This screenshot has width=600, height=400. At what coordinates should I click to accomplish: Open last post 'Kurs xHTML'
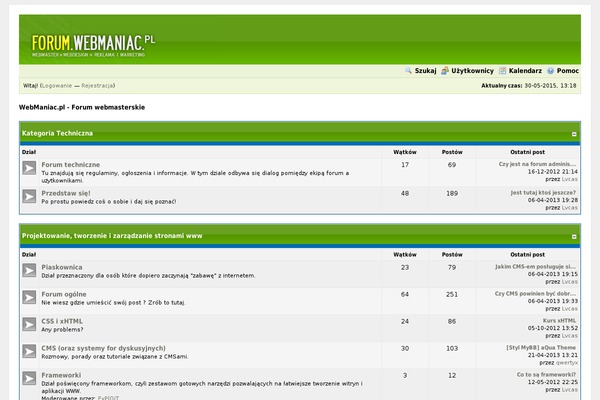(x=559, y=320)
